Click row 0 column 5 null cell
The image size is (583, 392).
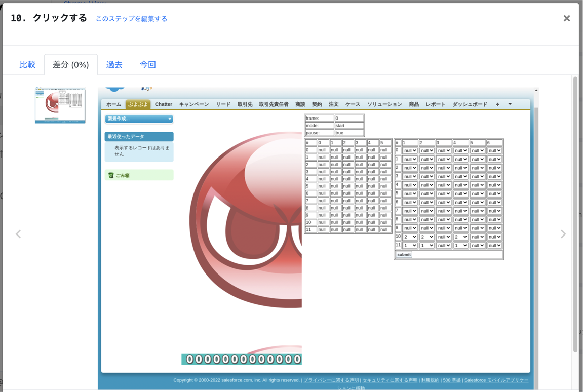[x=385, y=150]
